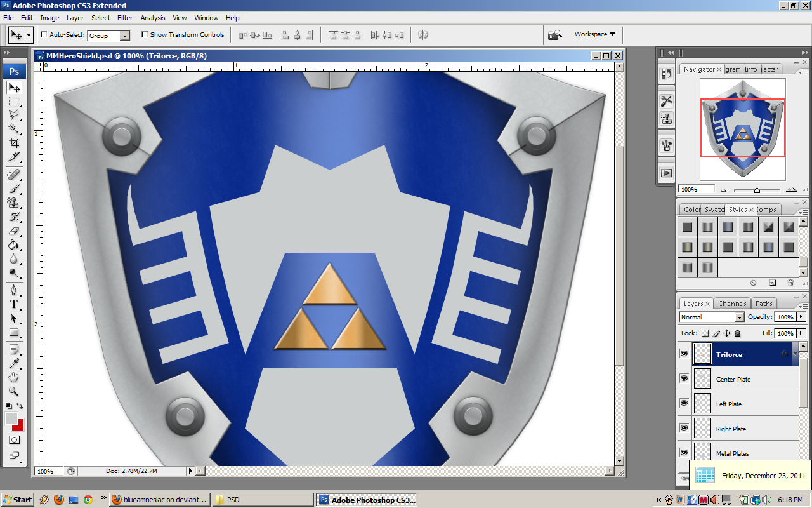The image size is (812, 508).
Task: Enable the Auto-Select checkbox
Action: 44,34
